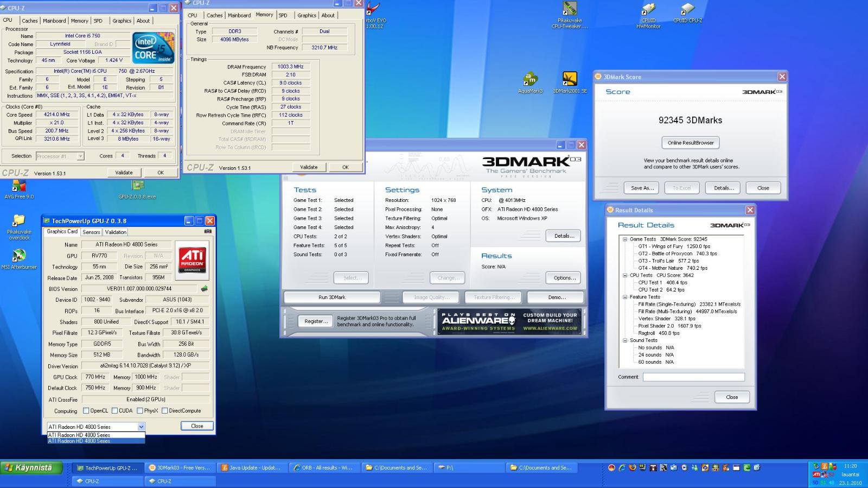Click Options... button in 3DMark03 Results
This screenshot has height=488, width=868.
click(x=564, y=278)
